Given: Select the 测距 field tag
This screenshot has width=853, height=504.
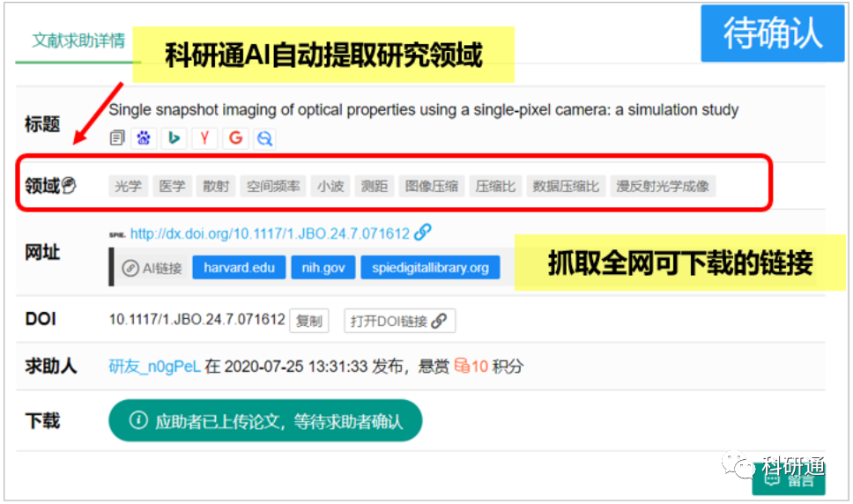Looking at the screenshot, I should (x=375, y=187).
